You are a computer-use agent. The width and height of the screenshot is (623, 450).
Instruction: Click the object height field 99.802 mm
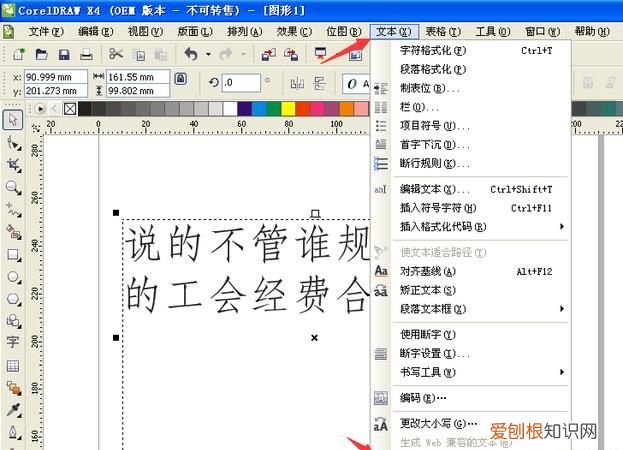[138, 91]
